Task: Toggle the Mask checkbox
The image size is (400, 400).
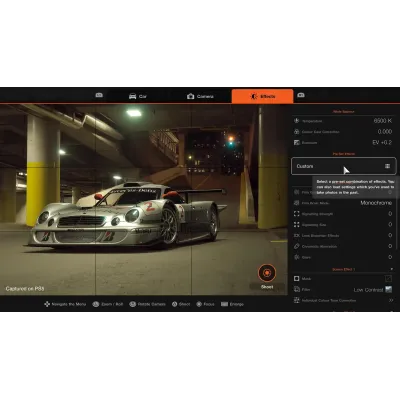Action: [388, 278]
